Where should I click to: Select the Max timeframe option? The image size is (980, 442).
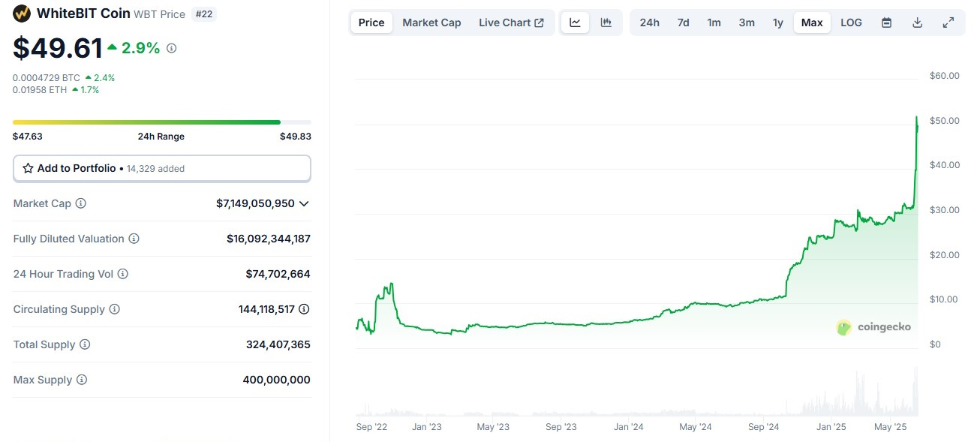812,23
